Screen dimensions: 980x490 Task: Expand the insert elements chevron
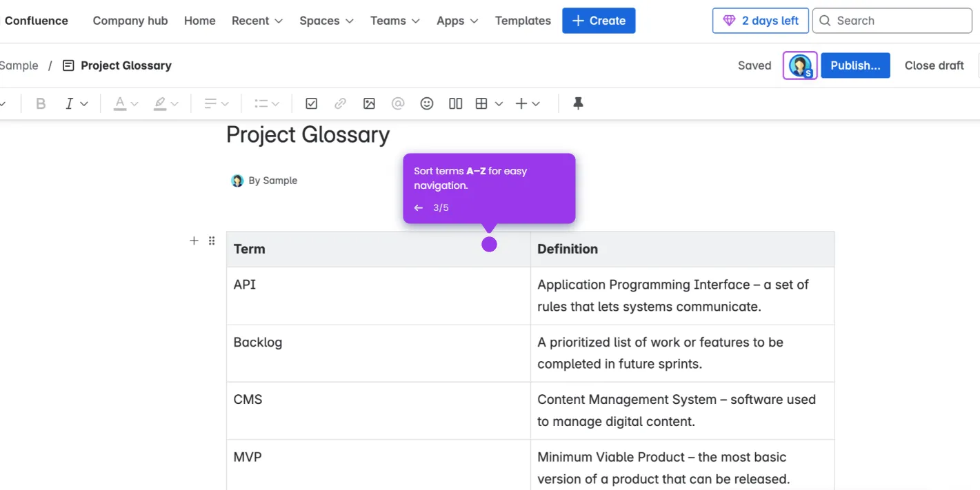click(x=536, y=103)
